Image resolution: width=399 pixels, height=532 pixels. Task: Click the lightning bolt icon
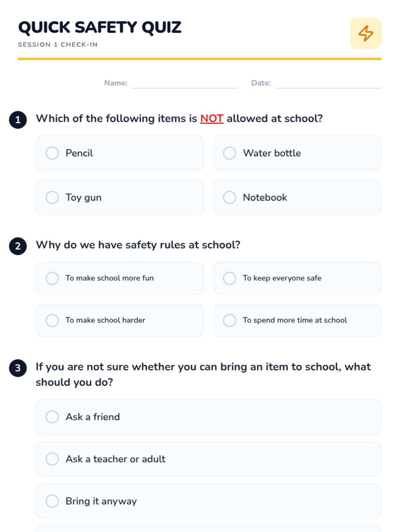click(x=365, y=34)
